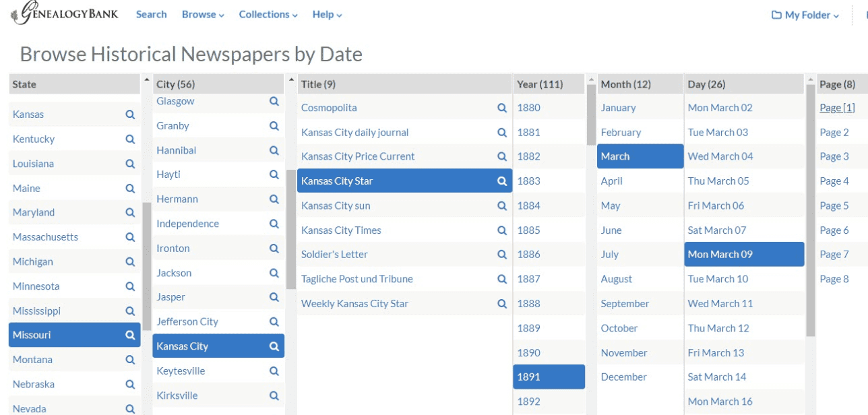Screen dimensions: 868x415
Task: Select Mon March 16 day
Action: pyautogui.click(x=720, y=402)
